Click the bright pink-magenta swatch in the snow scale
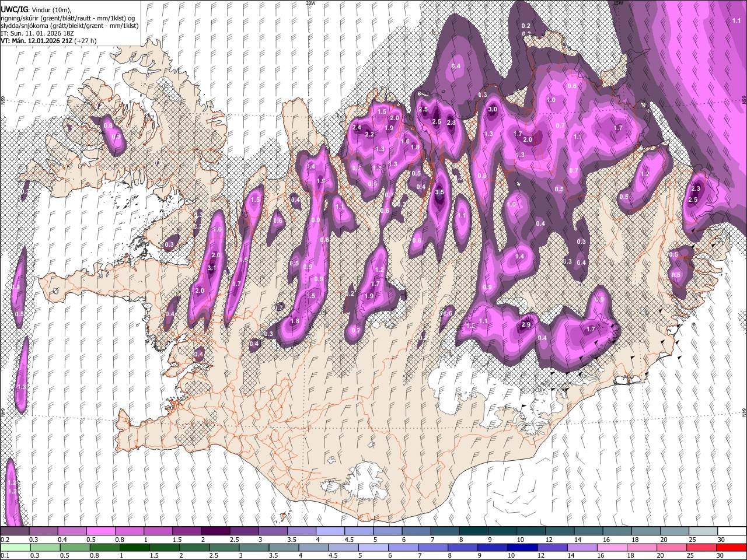 (x=100, y=531)
